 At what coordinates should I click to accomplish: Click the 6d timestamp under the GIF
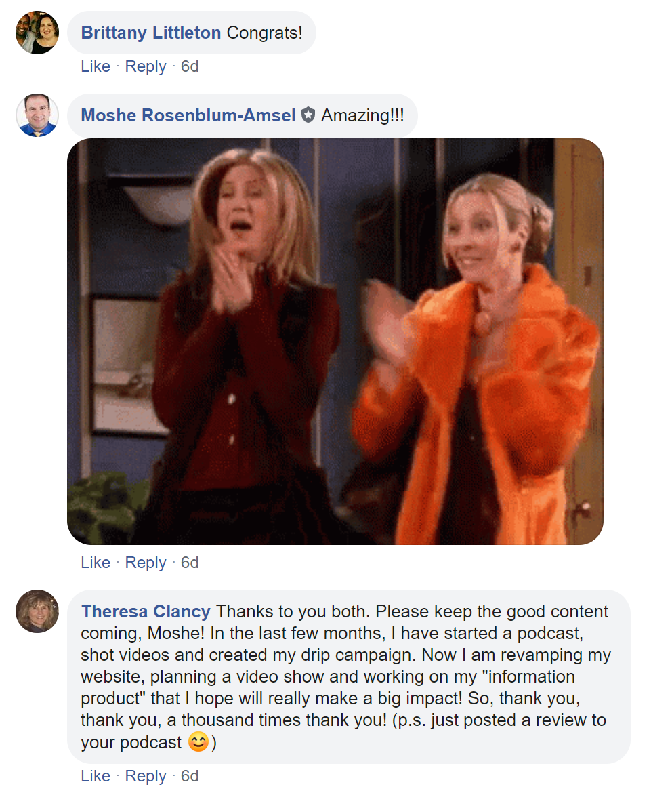click(x=190, y=563)
